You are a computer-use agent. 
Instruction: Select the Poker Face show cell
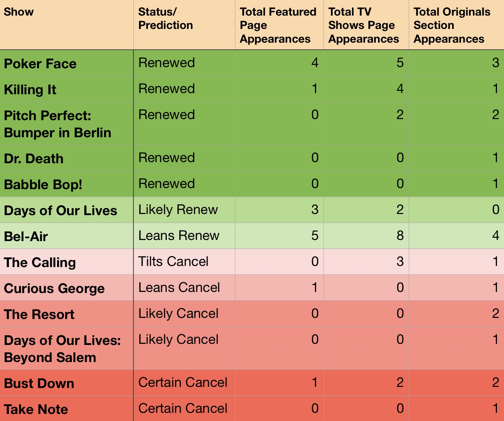[x=67, y=63]
